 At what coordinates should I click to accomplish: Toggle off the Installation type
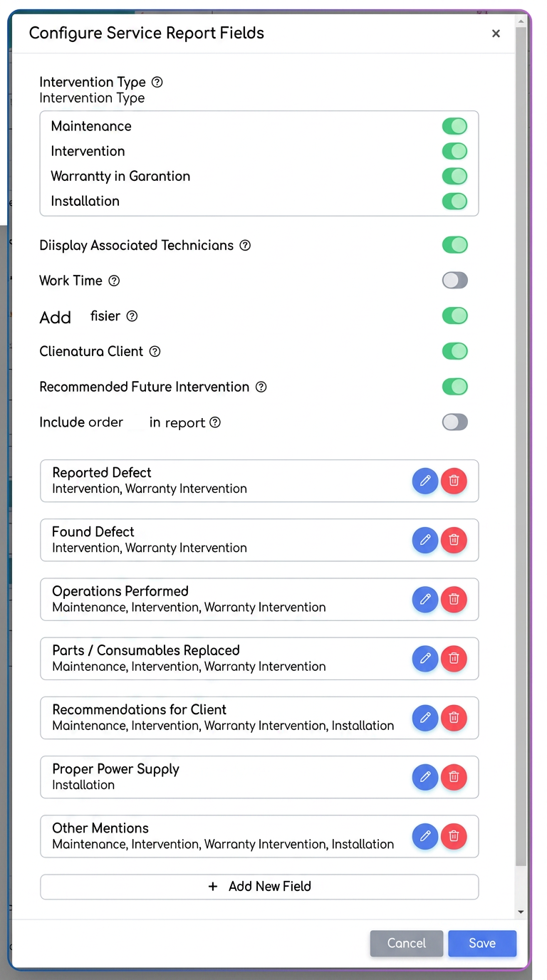pyautogui.click(x=454, y=201)
